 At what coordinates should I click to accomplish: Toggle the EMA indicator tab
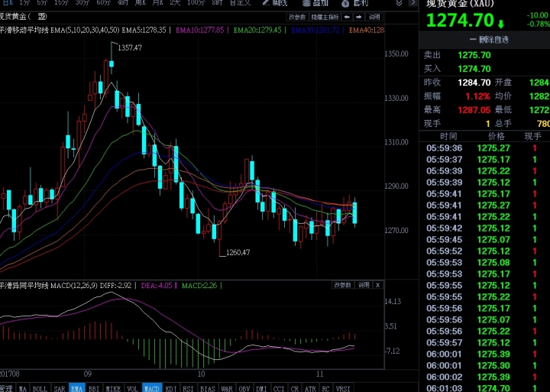(76, 388)
